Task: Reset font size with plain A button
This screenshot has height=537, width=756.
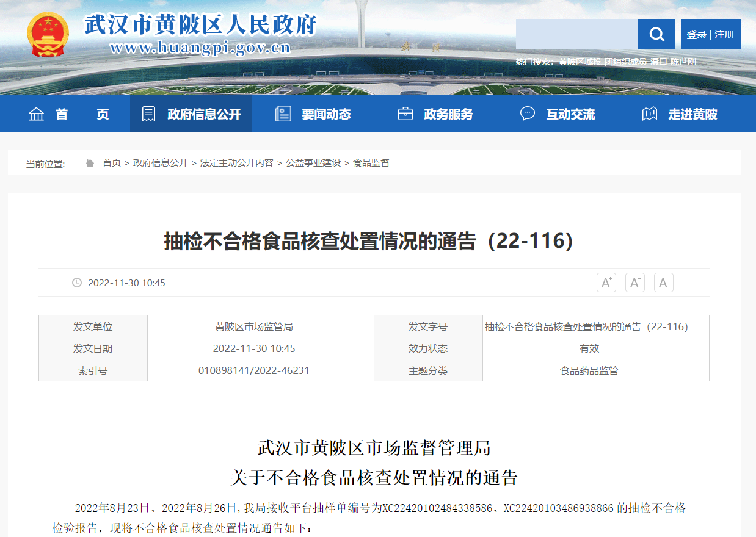Action: tap(664, 283)
